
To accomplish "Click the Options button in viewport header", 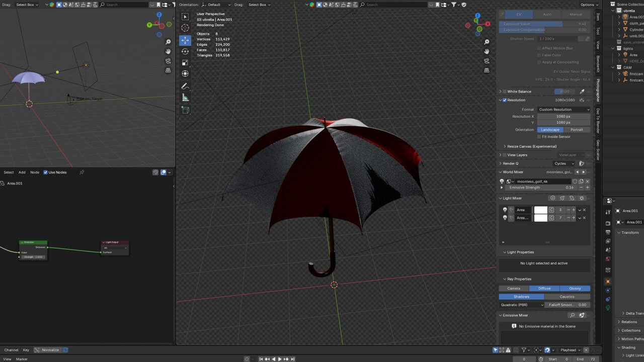I will point(588,5).
